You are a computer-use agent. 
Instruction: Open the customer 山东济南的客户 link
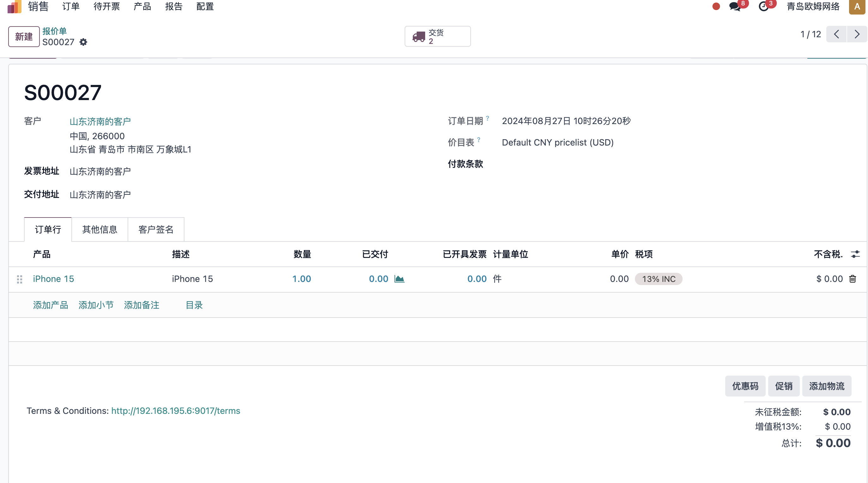[100, 121]
